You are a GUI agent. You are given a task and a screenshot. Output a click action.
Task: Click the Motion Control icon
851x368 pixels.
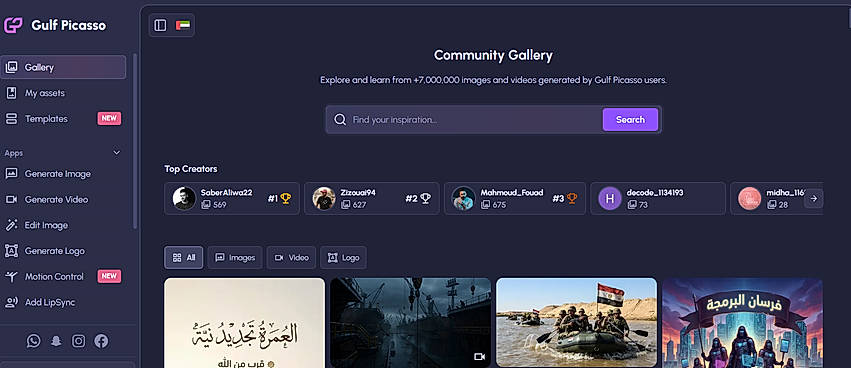(x=11, y=276)
